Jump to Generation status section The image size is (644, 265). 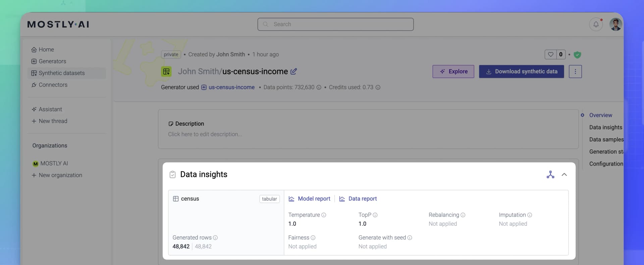[606, 151]
